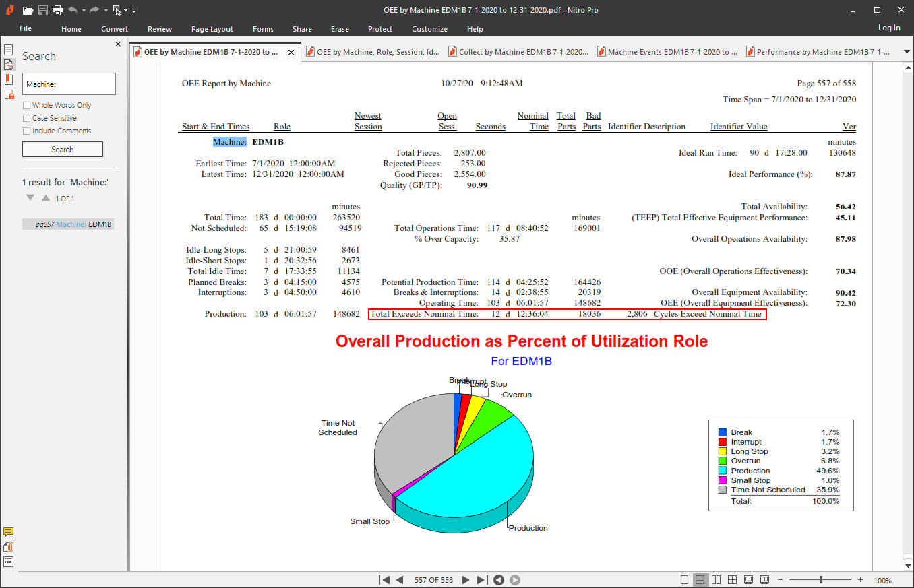Open the Customize ribbon tab
The height and width of the screenshot is (588, 914).
tap(429, 29)
